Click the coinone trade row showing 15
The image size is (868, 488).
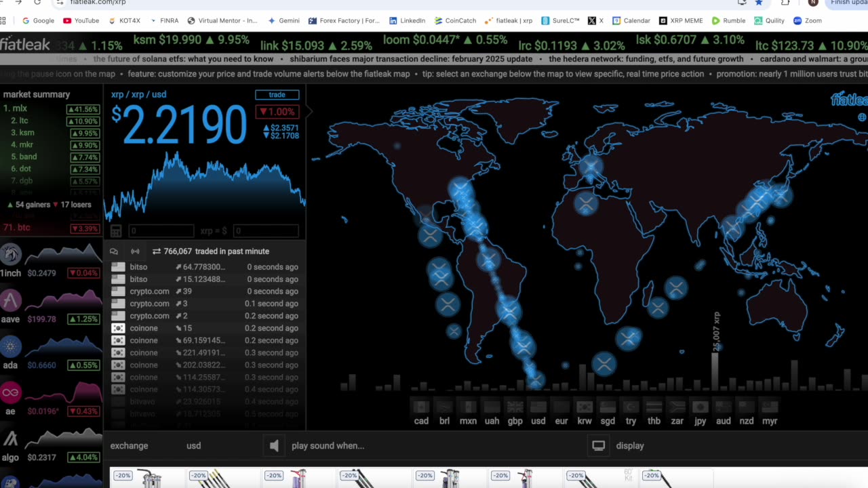click(x=204, y=328)
